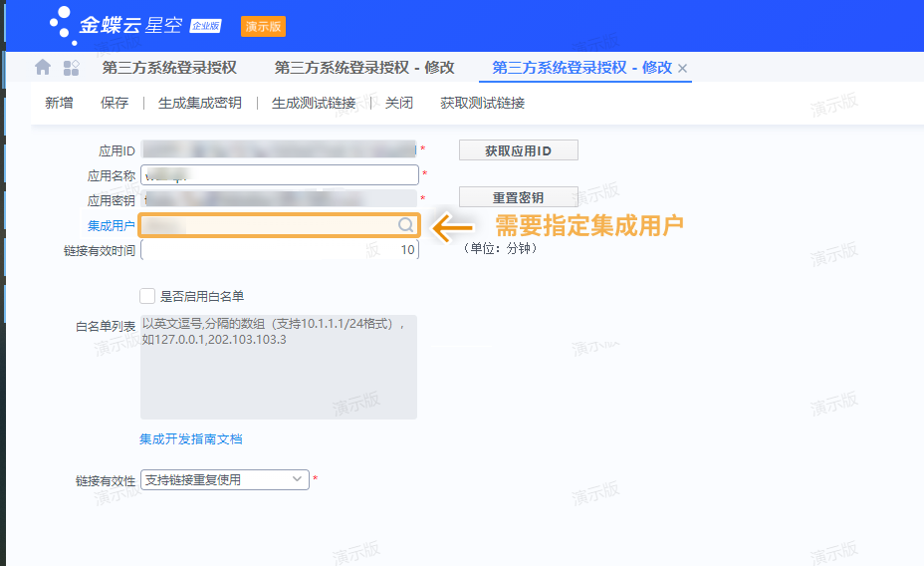Switch to the middle 第三方系统登录授权 - 修改 tab
The height and width of the screenshot is (566, 924).
[364, 68]
